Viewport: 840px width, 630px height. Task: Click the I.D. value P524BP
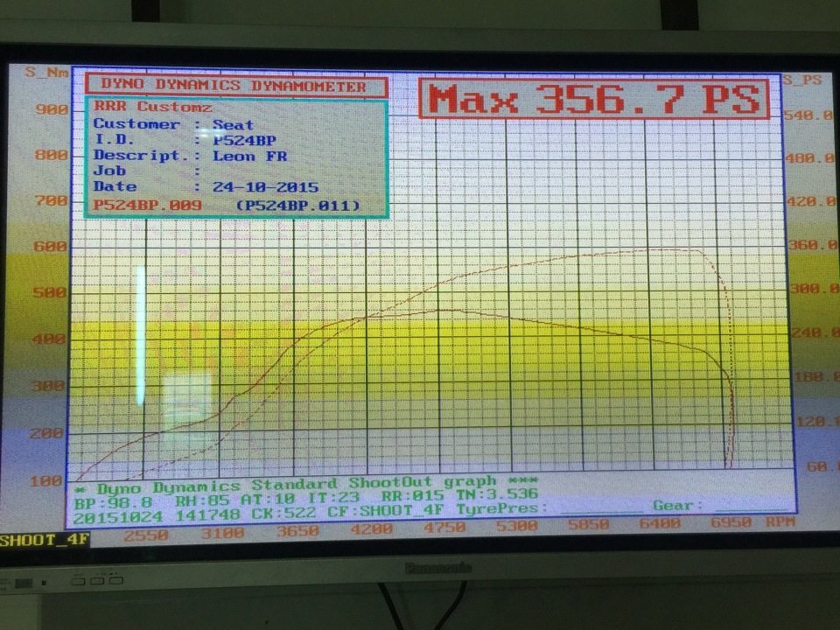pos(244,141)
